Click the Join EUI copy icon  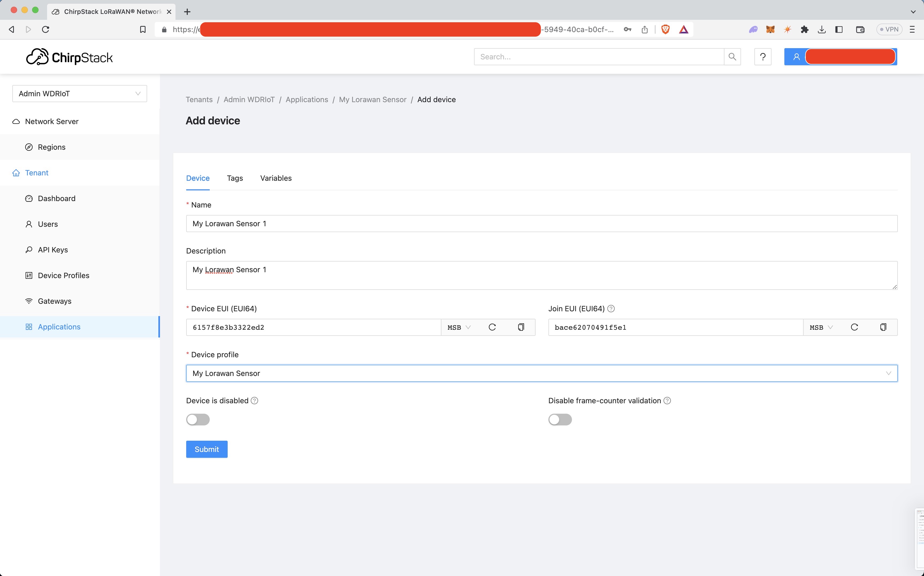[x=883, y=327]
